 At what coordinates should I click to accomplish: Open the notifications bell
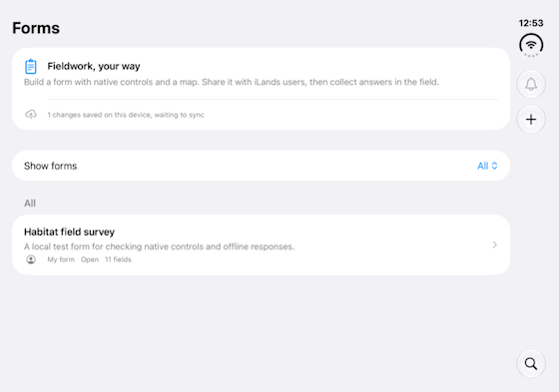tap(531, 85)
